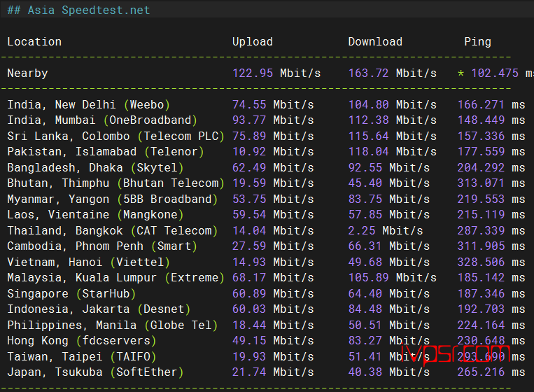Click the red lvpsr.com watermark

[456, 354]
